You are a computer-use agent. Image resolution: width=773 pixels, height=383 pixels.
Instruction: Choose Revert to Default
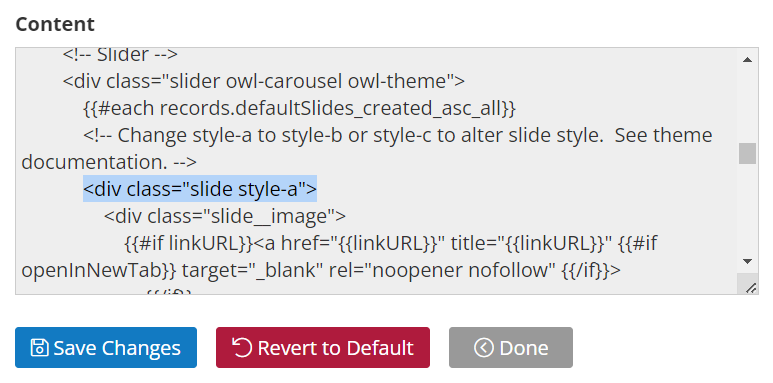(x=323, y=348)
